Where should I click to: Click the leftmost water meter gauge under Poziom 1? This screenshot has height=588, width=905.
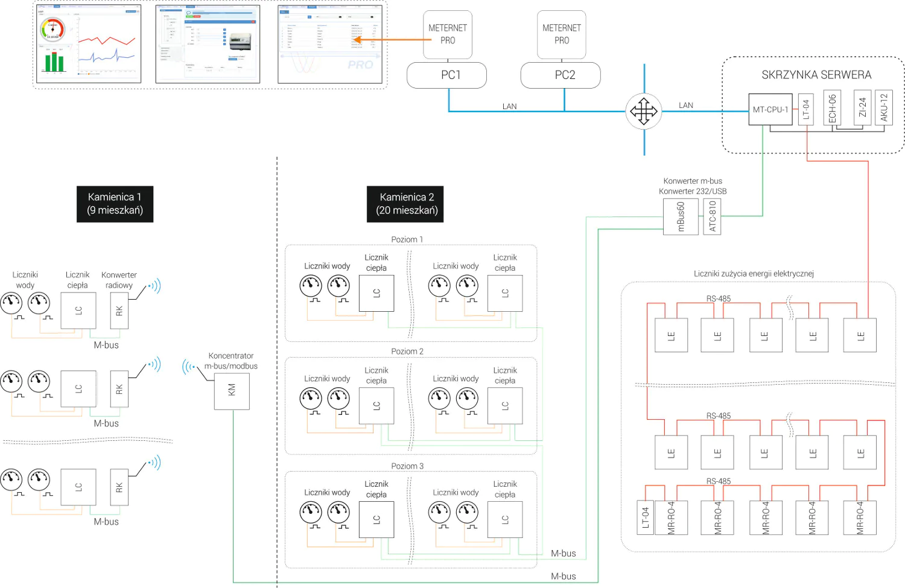[x=311, y=285]
